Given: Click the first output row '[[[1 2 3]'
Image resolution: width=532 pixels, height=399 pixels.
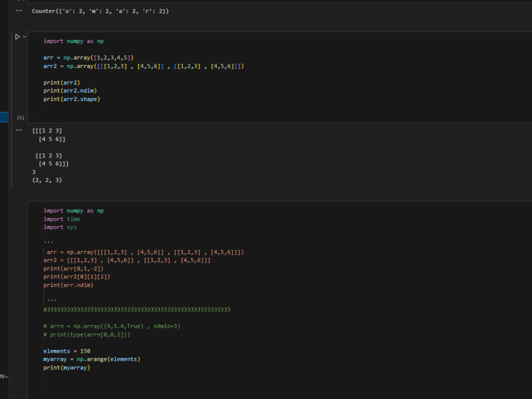Looking at the screenshot, I should point(47,131).
